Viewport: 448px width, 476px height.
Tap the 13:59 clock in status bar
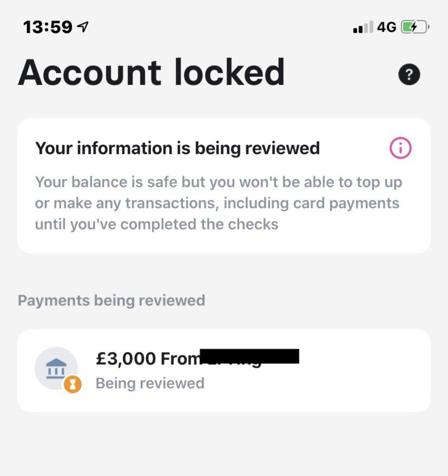[x=47, y=27]
